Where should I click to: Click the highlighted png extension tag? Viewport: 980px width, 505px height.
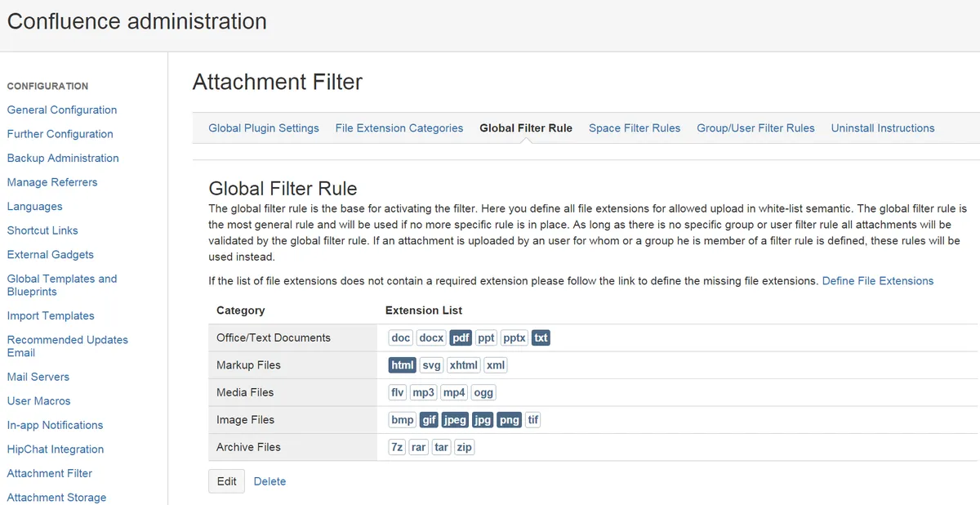point(510,420)
